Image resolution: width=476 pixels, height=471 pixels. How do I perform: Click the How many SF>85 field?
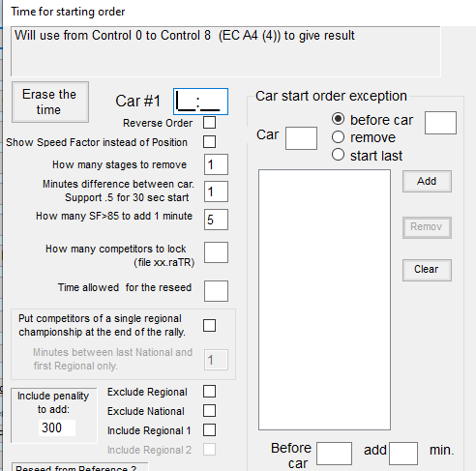[x=216, y=220]
